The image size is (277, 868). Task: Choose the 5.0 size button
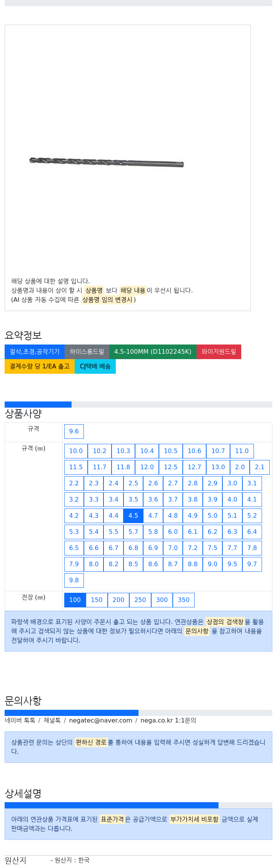pyautogui.click(x=212, y=516)
